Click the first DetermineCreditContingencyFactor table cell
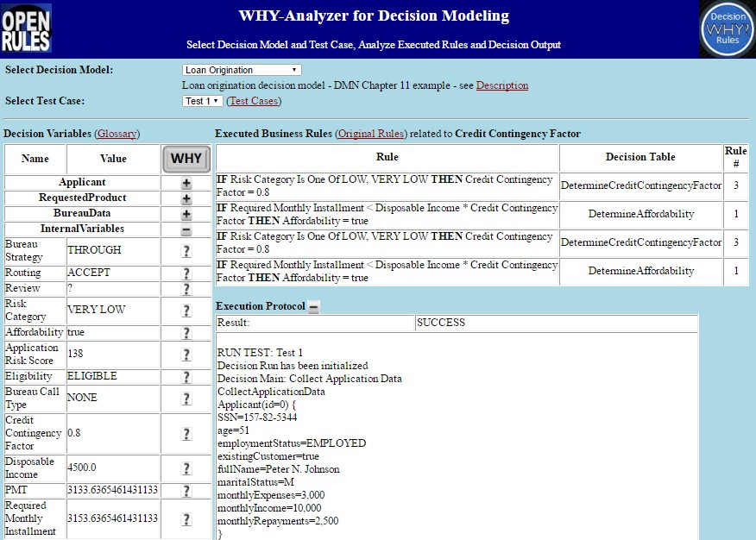The height and width of the screenshot is (540, 756). (x=640, y=185)
